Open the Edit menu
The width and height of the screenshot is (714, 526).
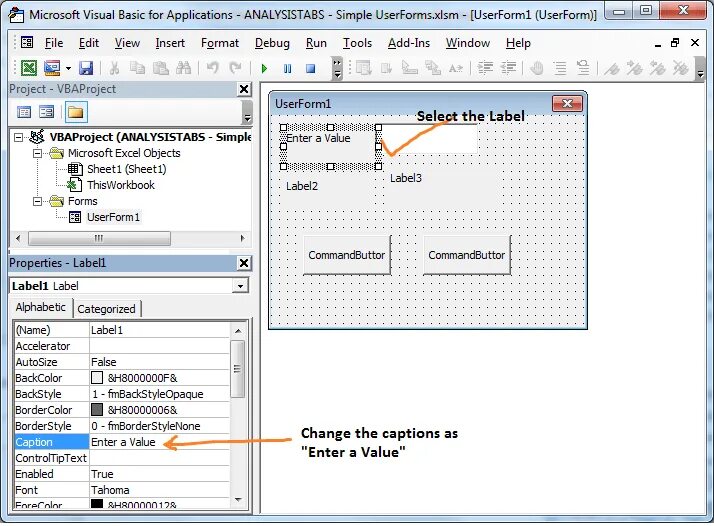tap(89, 43)
